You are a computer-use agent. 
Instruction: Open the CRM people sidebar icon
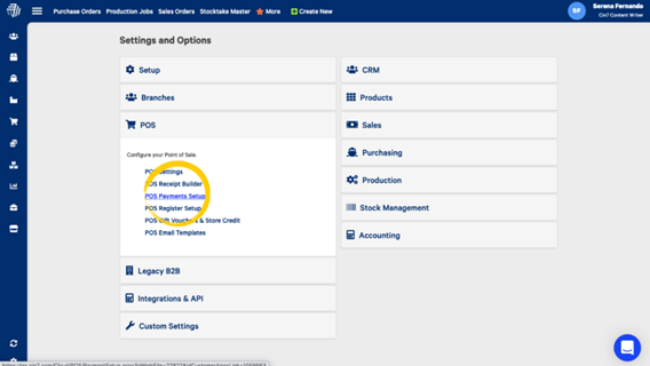[x=14, y=36]
